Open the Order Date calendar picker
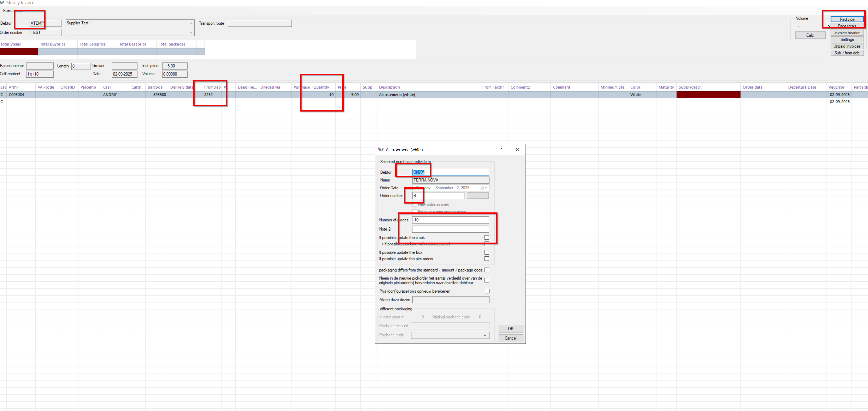868x411 pixels. click(484, 188)
